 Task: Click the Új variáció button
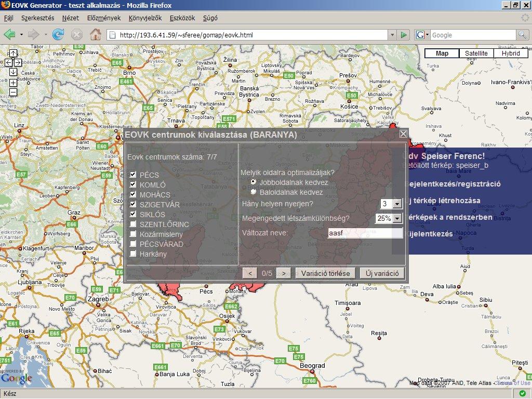[382, 273]
